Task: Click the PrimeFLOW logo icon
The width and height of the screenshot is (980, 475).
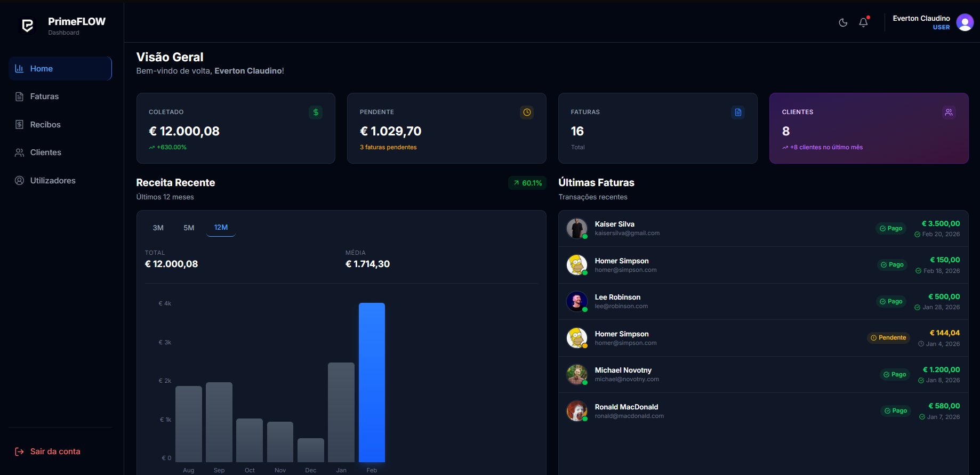Action: [28, 26]
